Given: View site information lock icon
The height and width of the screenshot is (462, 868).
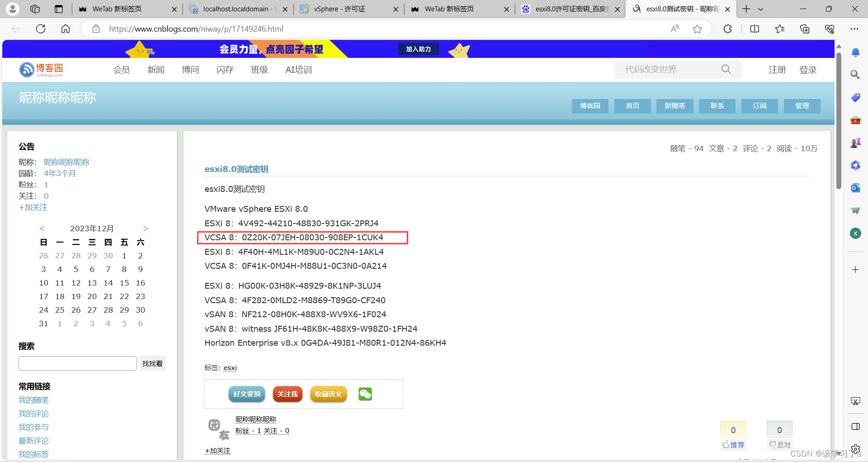Looking at the screenshot, I should 96,29.
